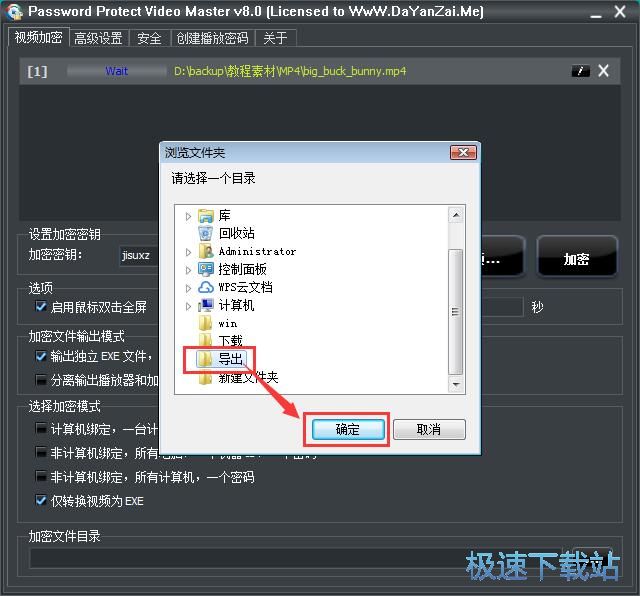The width and height of the screenshot is (640, 596).
Task: Select 导出 folder label in tree
Action: coord(231,359)
